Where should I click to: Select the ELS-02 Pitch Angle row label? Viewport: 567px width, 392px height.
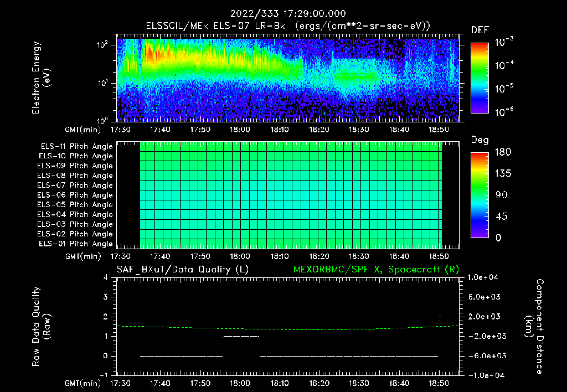click(x=75, y=234)
